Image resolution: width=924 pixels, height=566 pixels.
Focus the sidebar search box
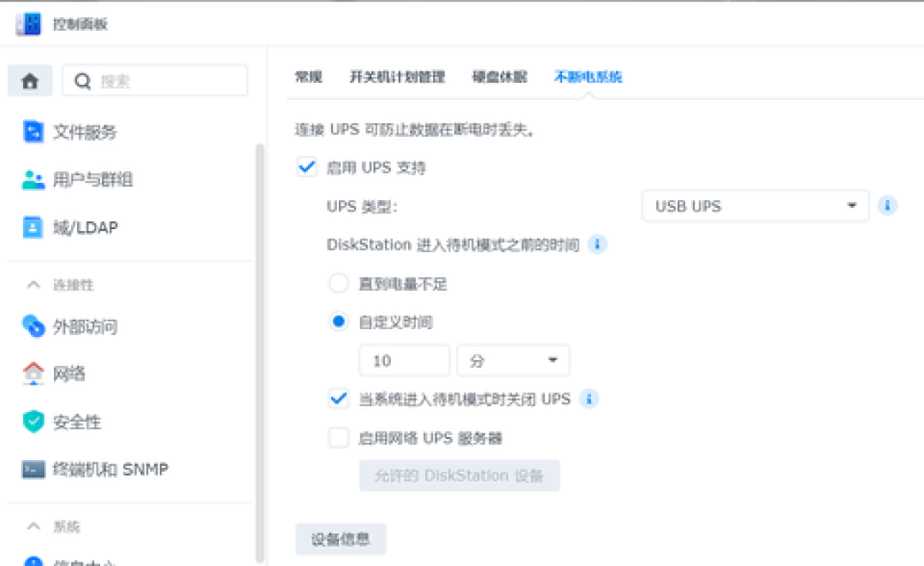(x=155, y=80)
